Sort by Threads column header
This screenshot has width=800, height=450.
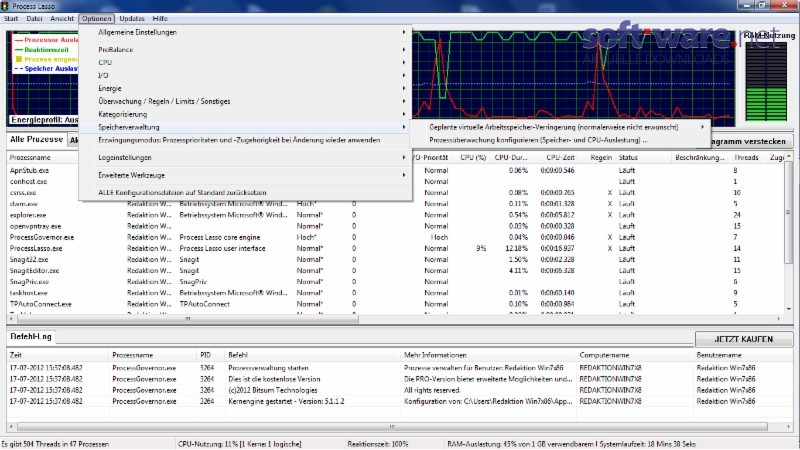tap(746, 158)
